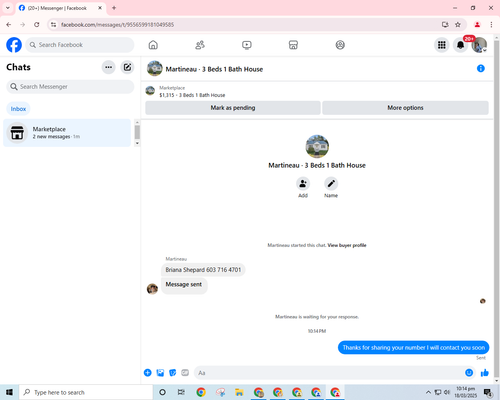Open the $1,315 listing thumbnail in banner

150,91
